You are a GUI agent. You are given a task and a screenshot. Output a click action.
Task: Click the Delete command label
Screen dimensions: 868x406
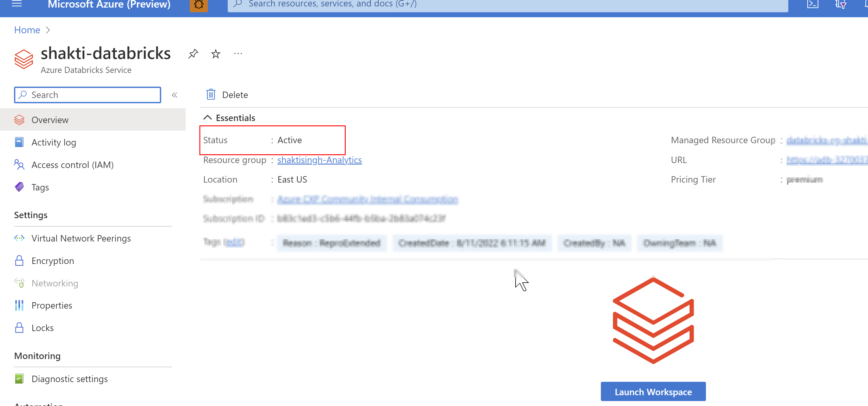pos(235,95)
